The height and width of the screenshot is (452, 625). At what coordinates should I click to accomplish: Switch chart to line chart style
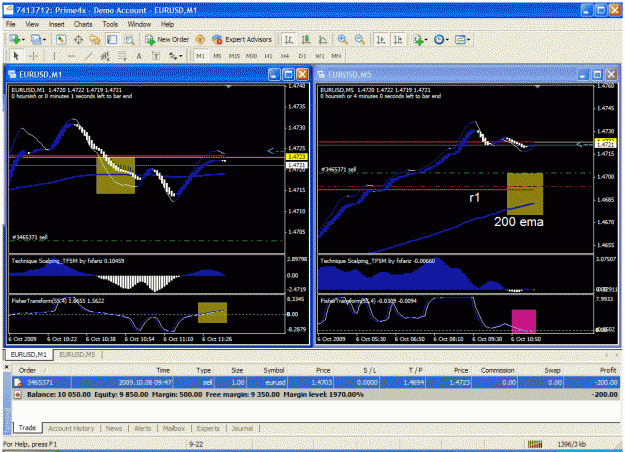tap(323, 39)
